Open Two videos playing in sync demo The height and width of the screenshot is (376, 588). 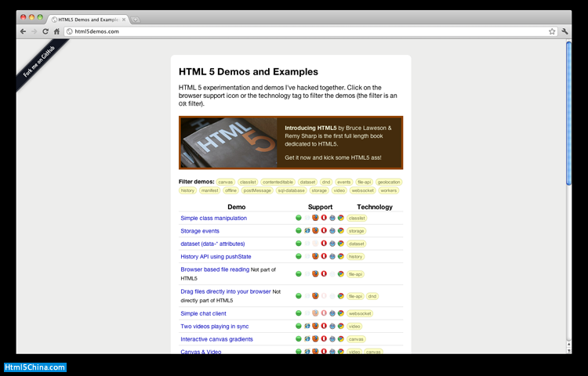215,326
